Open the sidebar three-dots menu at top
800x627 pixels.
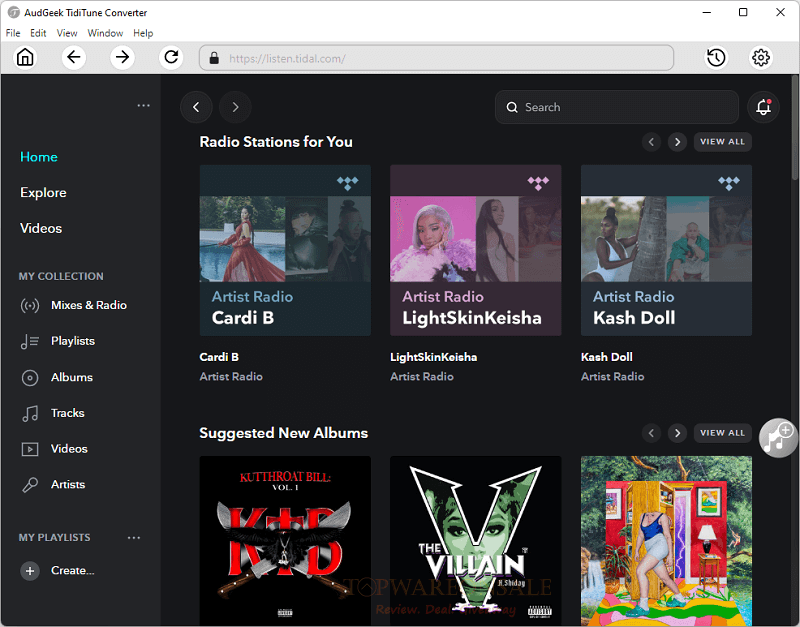click(x=143, y=106)
